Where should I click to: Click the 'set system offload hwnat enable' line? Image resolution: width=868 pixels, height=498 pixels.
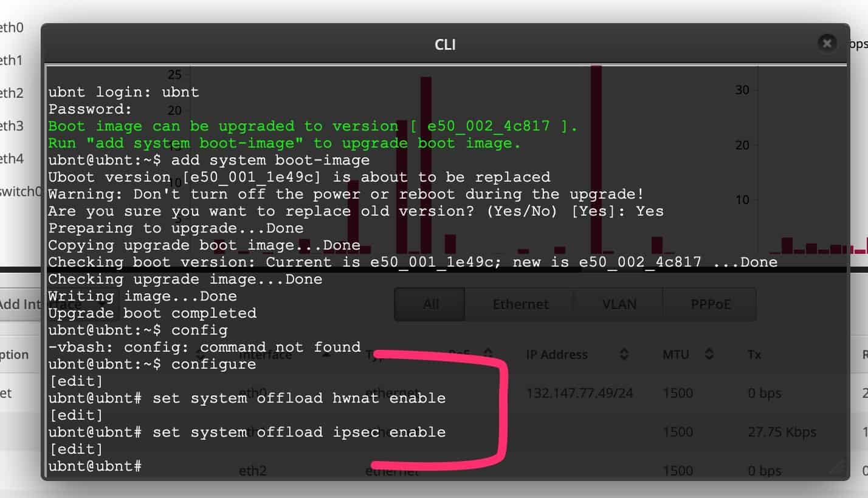[x=247, y=398]
